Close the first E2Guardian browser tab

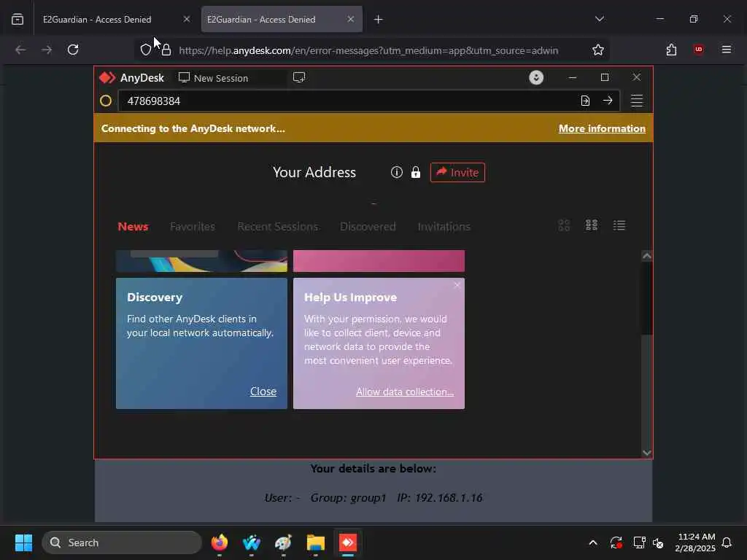pyautogui.click(x=187, y=19)
